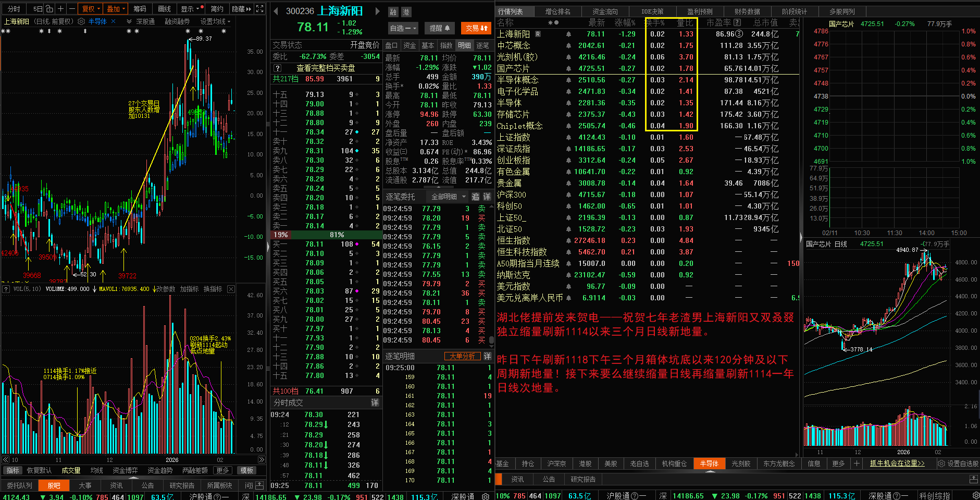Open the 大事 tab at bottom left

pyautogui.click(x=85, y=485)
